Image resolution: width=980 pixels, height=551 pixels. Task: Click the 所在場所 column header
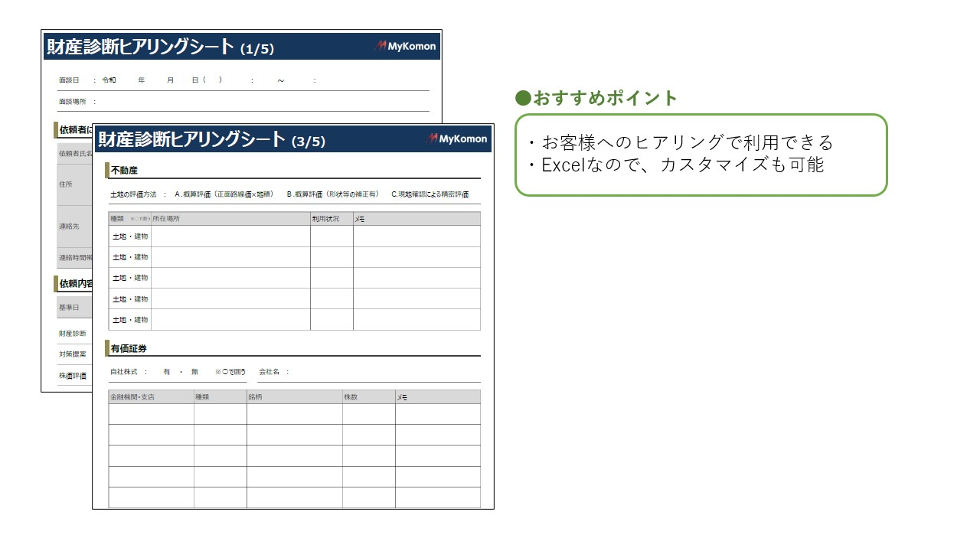point(166,219)
